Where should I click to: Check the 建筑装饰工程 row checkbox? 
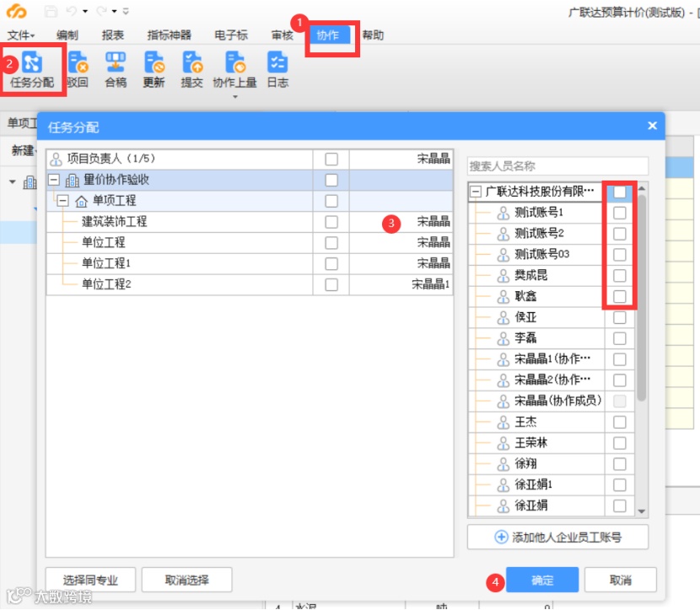331,222
